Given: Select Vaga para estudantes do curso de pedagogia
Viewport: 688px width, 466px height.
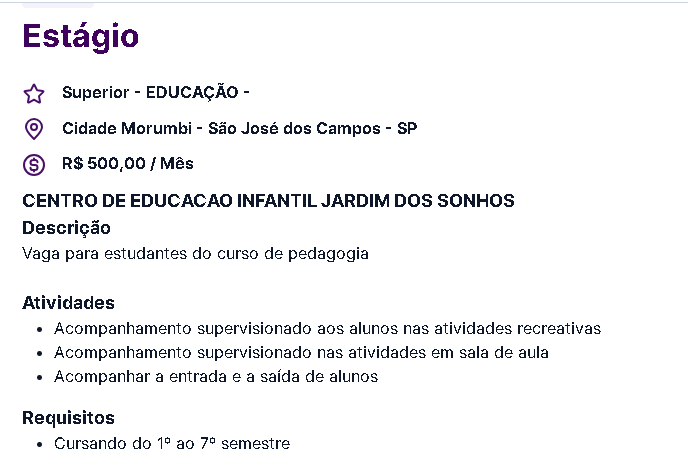Looking at the screenshot, I should [x=195, y=254].
